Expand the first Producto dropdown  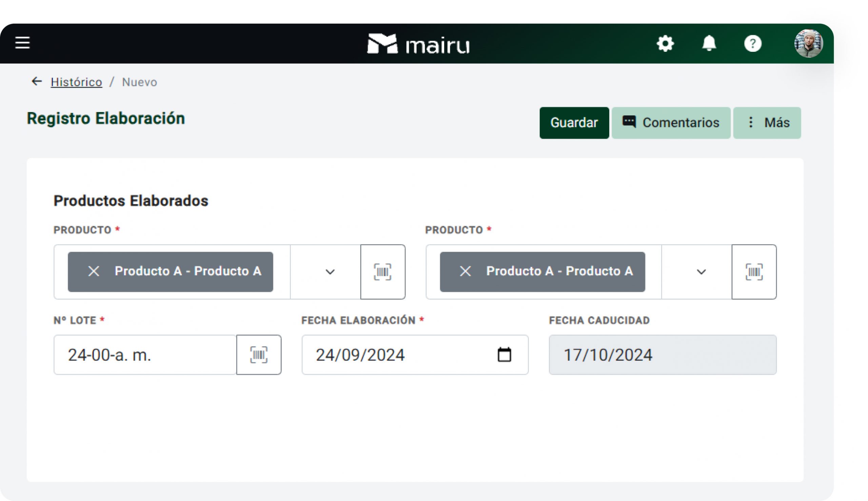330,272
